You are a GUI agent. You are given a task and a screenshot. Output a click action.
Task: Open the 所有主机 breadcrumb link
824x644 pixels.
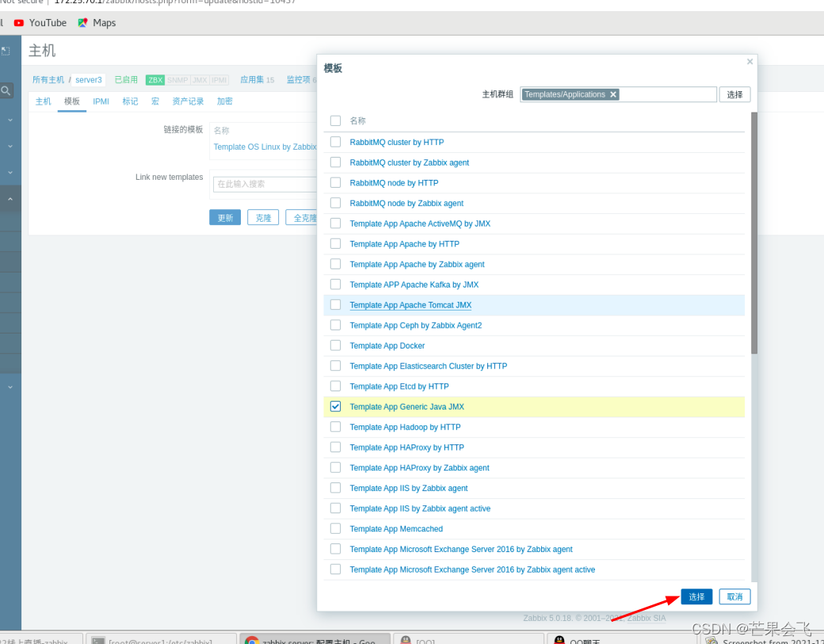[48, 80]
